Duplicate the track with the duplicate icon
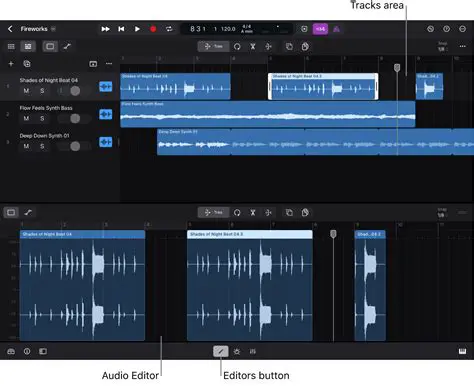The width and height of the screenshot is (474, 386). click(27, 64)
